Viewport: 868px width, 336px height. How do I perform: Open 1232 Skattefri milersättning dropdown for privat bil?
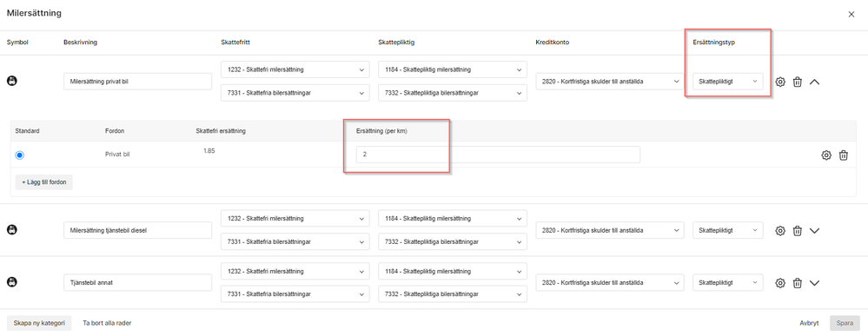click(x=295, y=70)
